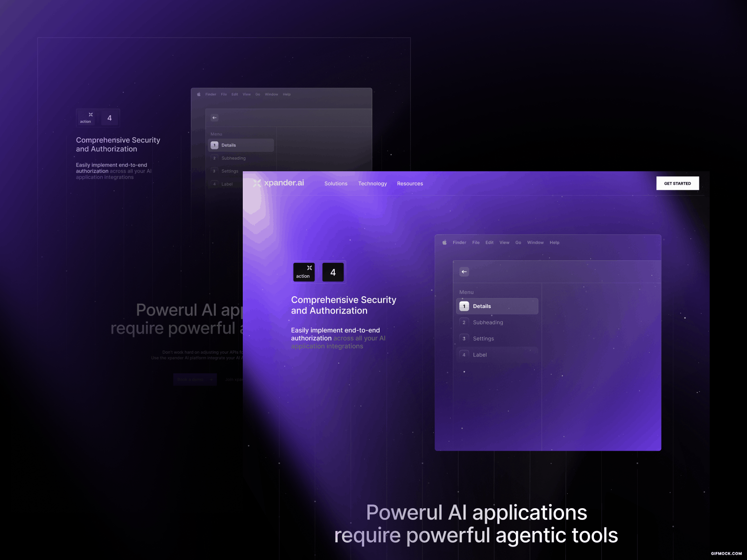Screen dimensions: 747x560
Task: Click the "1" badge beside Details
Action: [464, 306]
